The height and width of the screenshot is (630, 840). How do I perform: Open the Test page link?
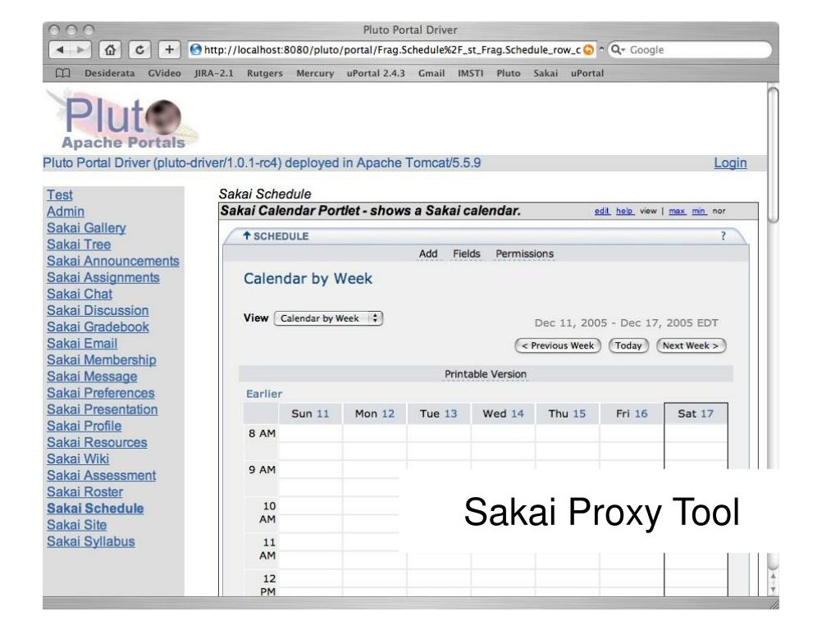pos(59,195)
